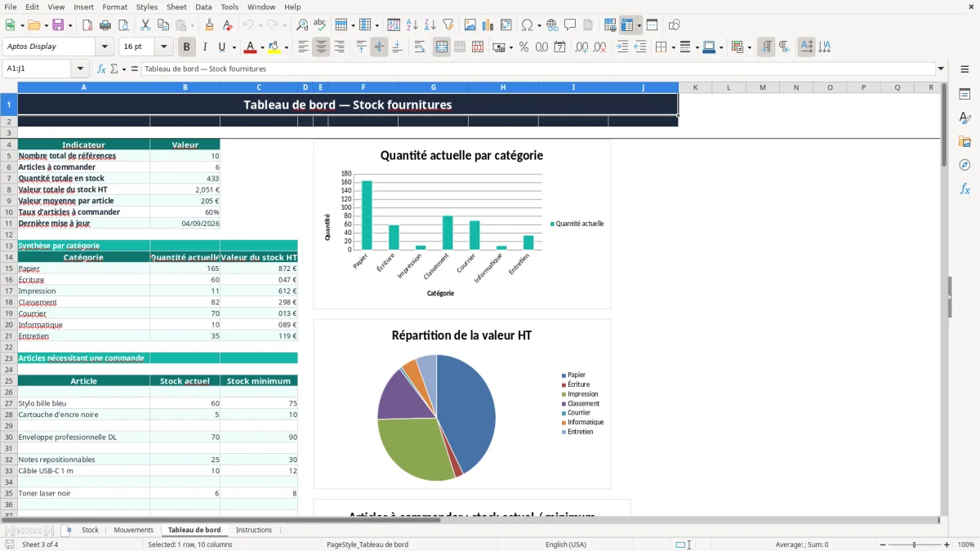Click in the formula input line

pyautogui.click(x=537, y=69)
